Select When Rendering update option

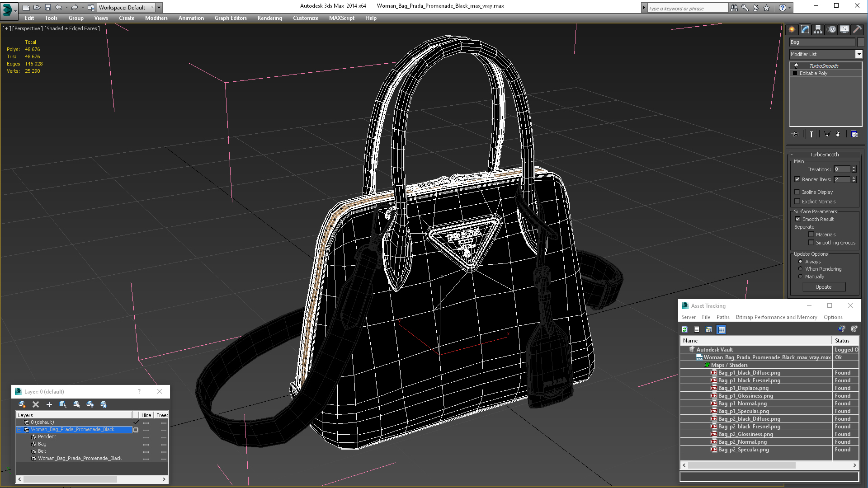pos(800,269)
